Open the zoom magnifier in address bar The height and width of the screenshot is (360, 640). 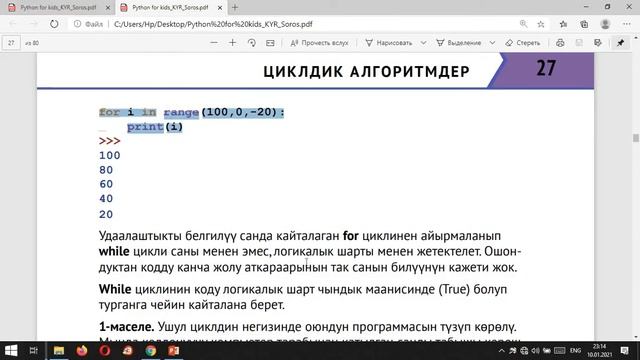coord(523,24)
